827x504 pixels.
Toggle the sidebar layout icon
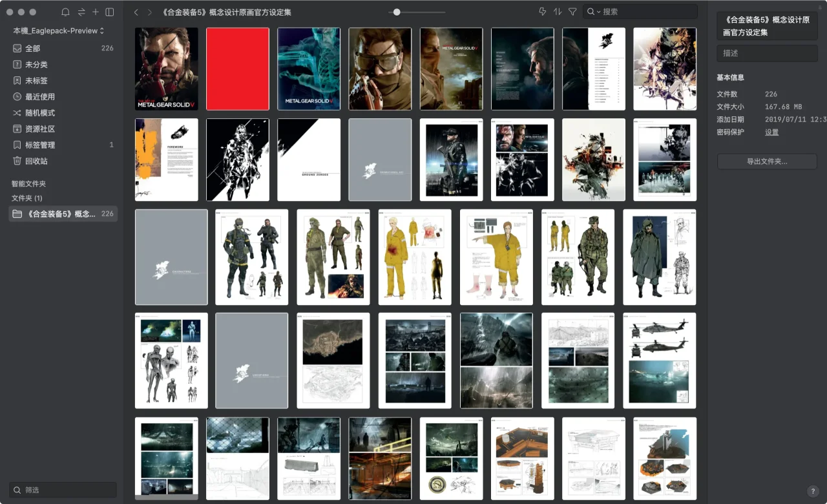[x=110, y=12]
